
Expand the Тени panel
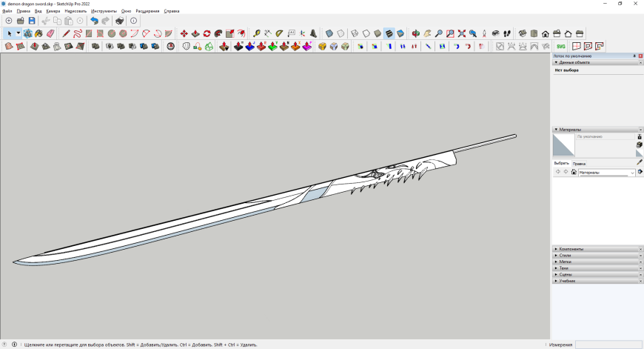pos(564,268)
